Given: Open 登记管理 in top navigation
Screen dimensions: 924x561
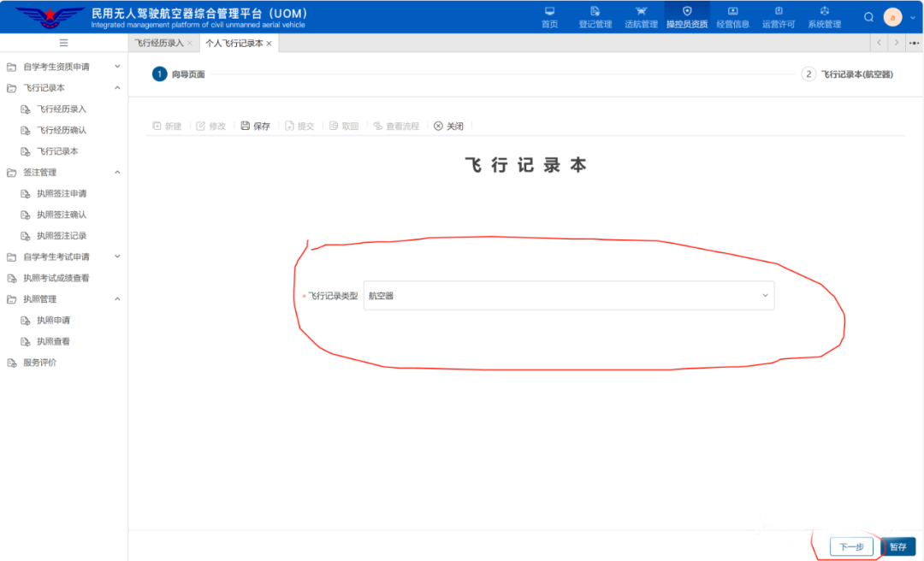Looking at the screenshot, I should [595, 17].
